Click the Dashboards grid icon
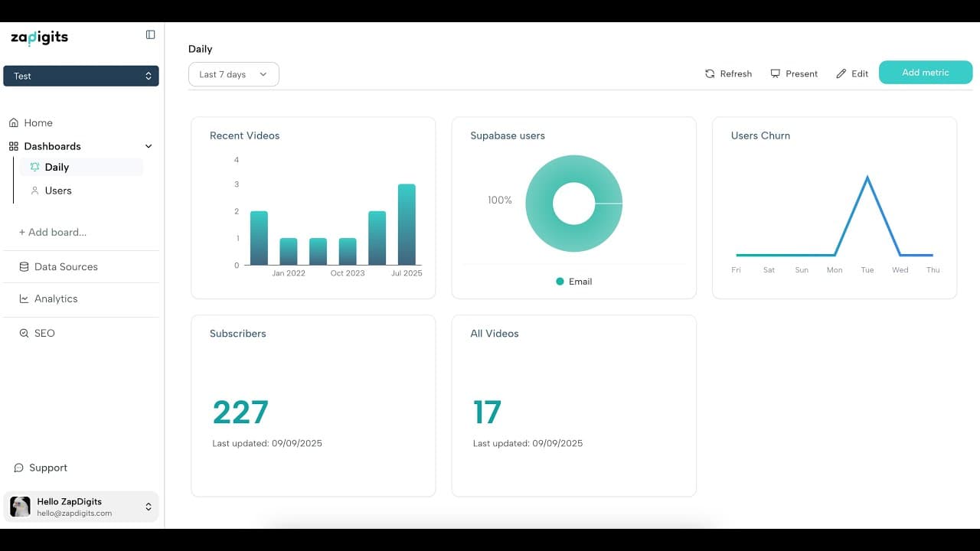Viewport: 980px width, 551px height. click(14, 146)
